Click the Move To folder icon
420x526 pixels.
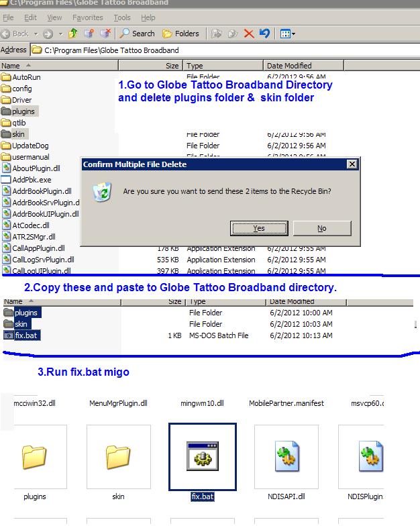[x=217, y=34]
